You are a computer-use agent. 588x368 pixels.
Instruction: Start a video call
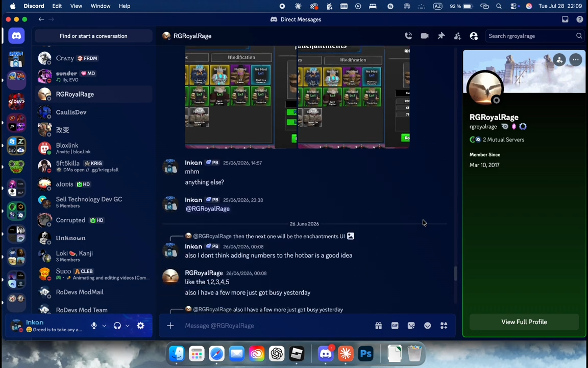click(x=425, y=36)
